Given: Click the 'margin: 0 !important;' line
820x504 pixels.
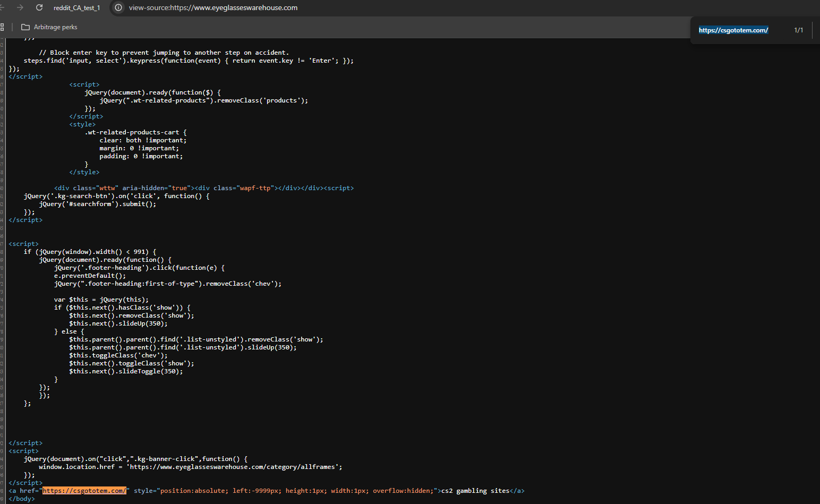Looking at the screenshot, I should tap(139, 148).
